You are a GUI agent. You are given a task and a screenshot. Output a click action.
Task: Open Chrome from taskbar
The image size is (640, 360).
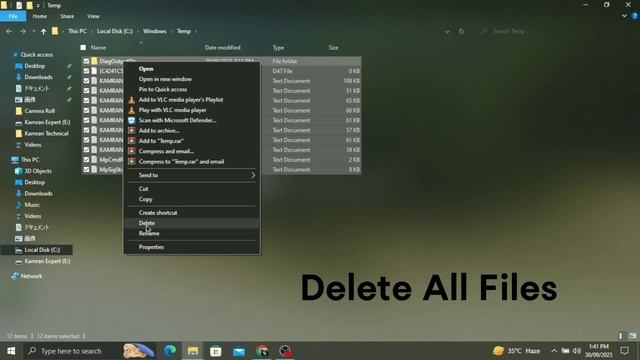pyautogui.click(x=262, y=351)
